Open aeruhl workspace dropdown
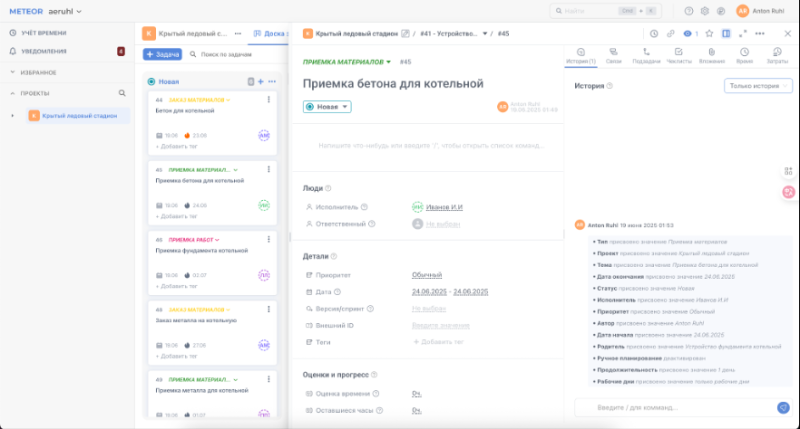The width and height of the screenshot is (800, 429). point(65,11)
